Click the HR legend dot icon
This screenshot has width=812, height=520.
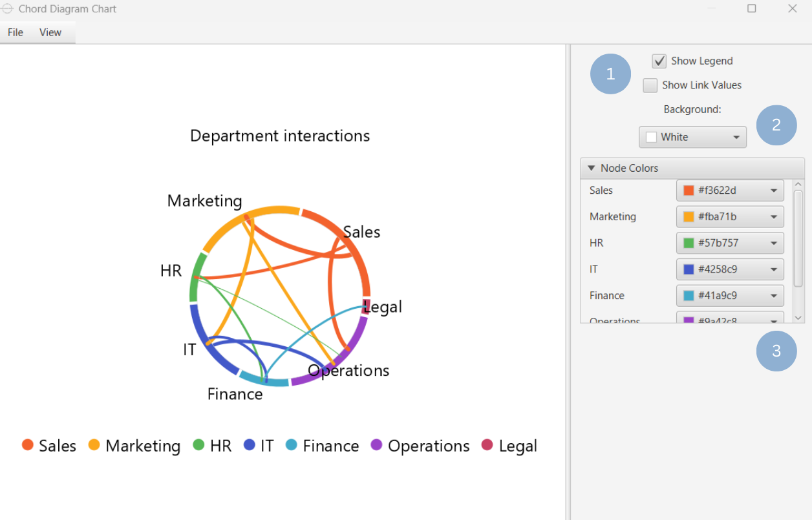(x=199, y=445)
